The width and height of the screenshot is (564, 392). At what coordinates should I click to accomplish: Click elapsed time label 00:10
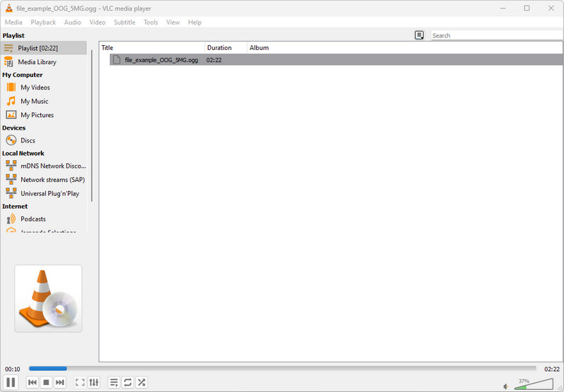click(13, 369)
